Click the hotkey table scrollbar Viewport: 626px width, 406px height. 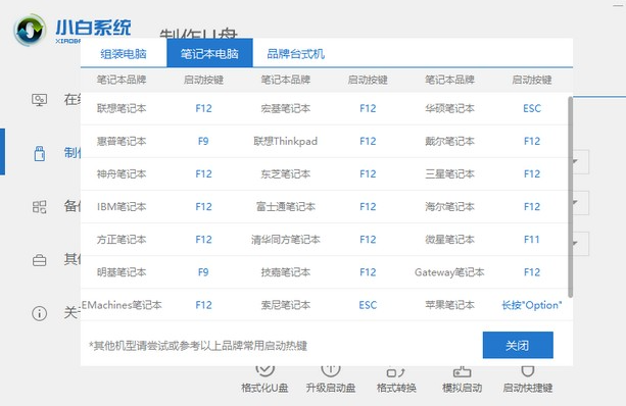[x=570, y=197]
